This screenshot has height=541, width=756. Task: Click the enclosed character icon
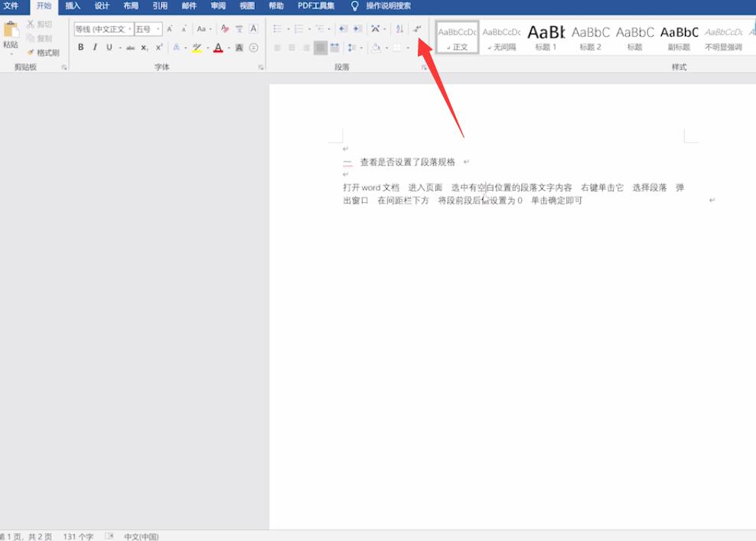click(253, 47)
